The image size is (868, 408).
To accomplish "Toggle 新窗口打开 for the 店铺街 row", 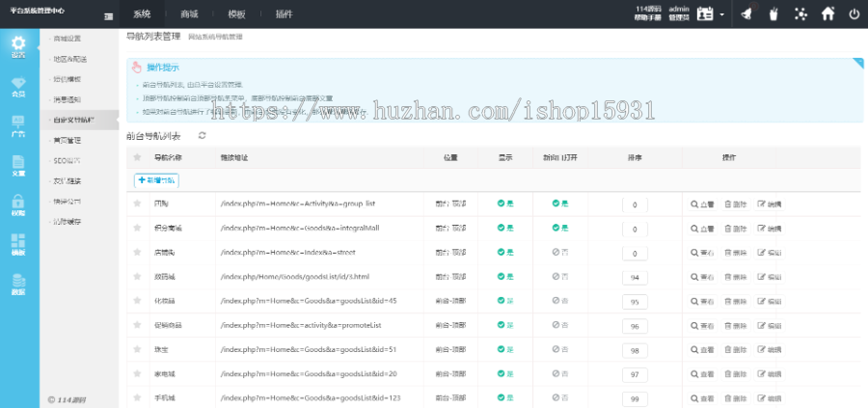I will click(560, 252).
